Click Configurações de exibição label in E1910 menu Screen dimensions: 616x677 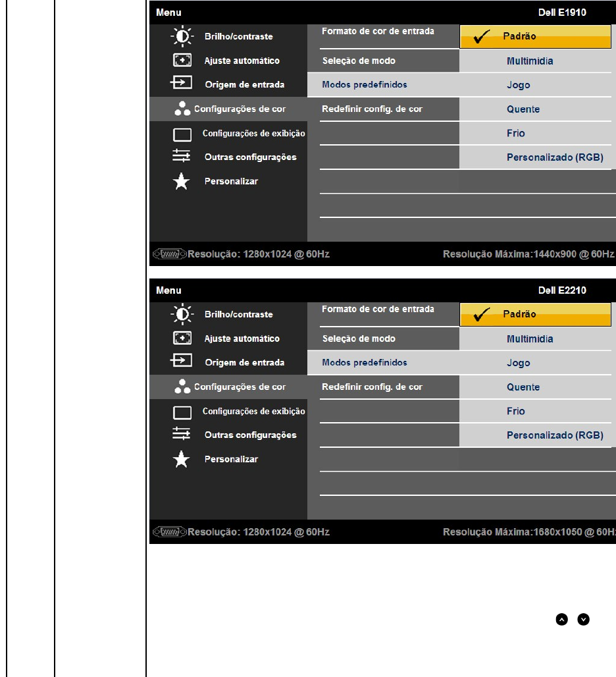pos(253,134)
